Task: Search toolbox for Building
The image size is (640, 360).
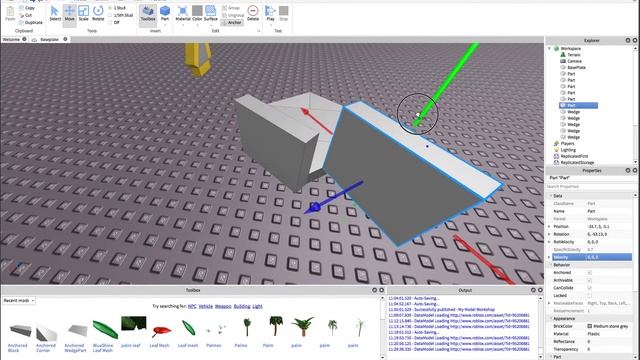Action: pyautogui.click(x=242, y=306)
